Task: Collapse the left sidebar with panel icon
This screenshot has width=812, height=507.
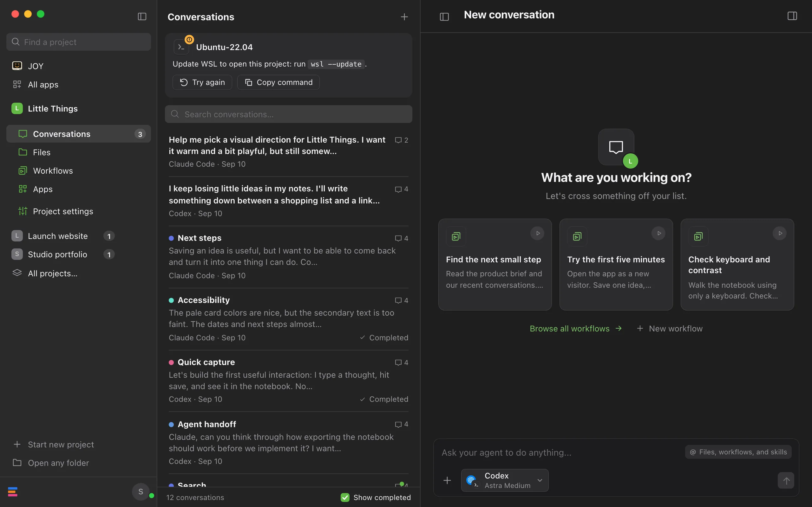Action: 142,16
